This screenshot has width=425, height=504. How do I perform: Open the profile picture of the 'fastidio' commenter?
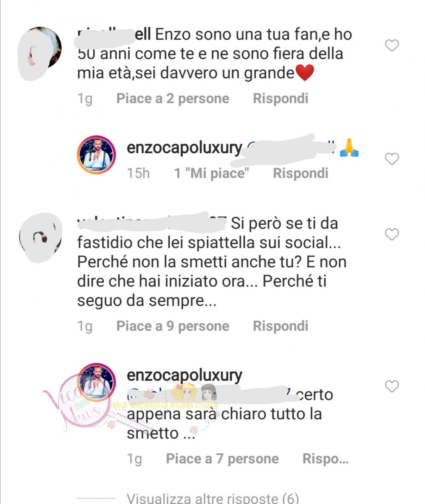(40, 238)
